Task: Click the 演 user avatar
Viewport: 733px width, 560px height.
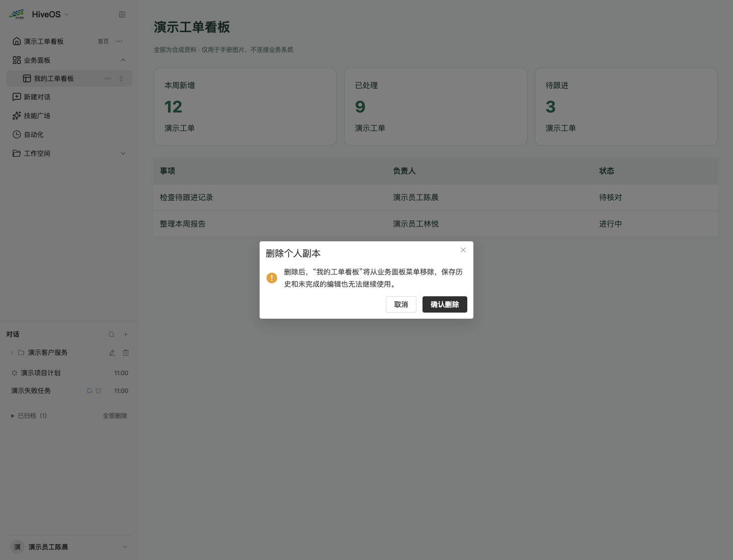Action: (17, 547)
